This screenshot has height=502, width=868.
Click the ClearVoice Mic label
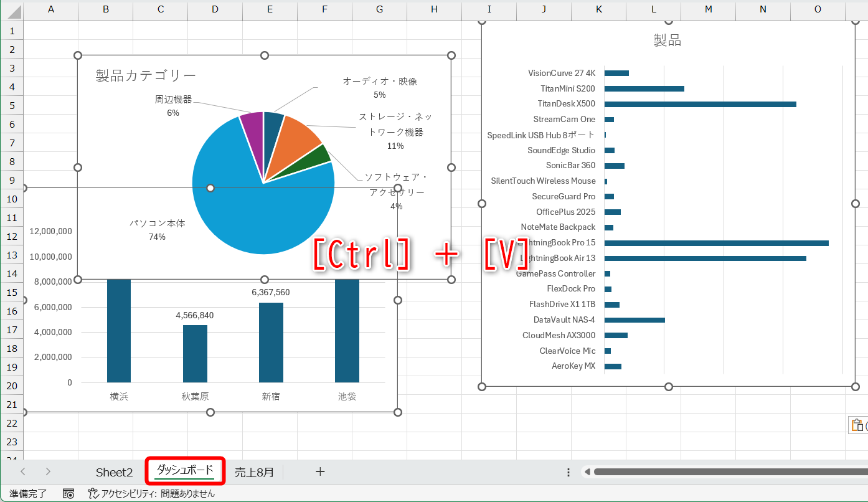pos(568,351)
